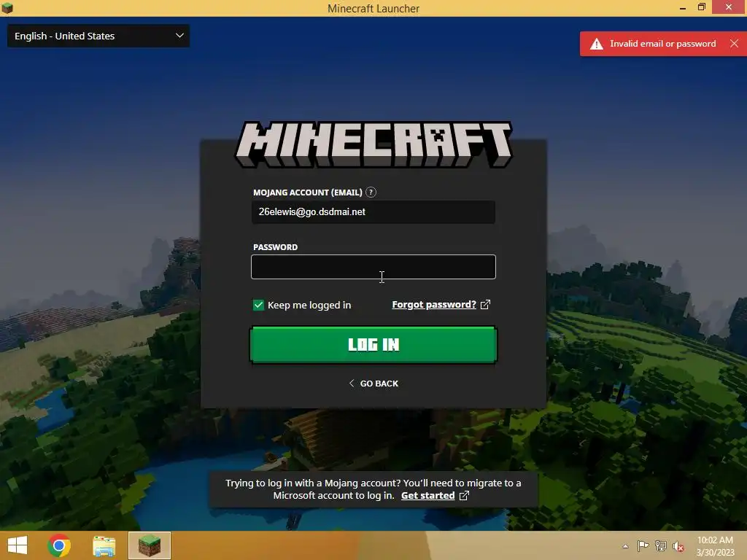This screenshot has width=747, height=560.
Task: Click the muted volume tray icon
Action: (678, 546)
